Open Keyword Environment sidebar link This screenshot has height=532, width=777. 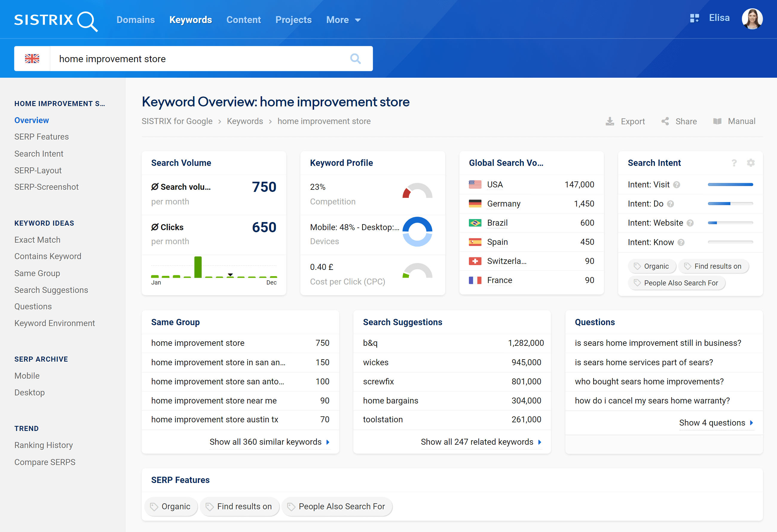tap(54, 323)
